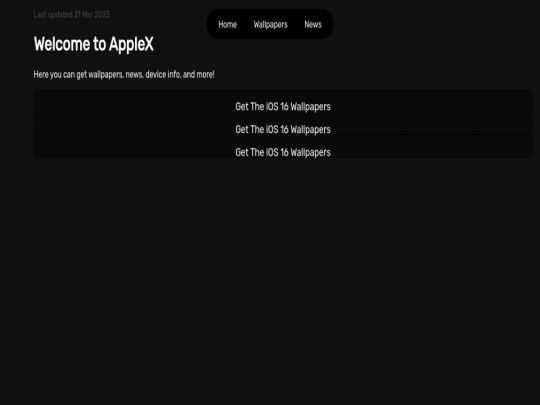Click the topmost Get The iOS 16 Wallpapers button
The width and height of the screenshot is (540, 405).
click(x=283, y=101)
